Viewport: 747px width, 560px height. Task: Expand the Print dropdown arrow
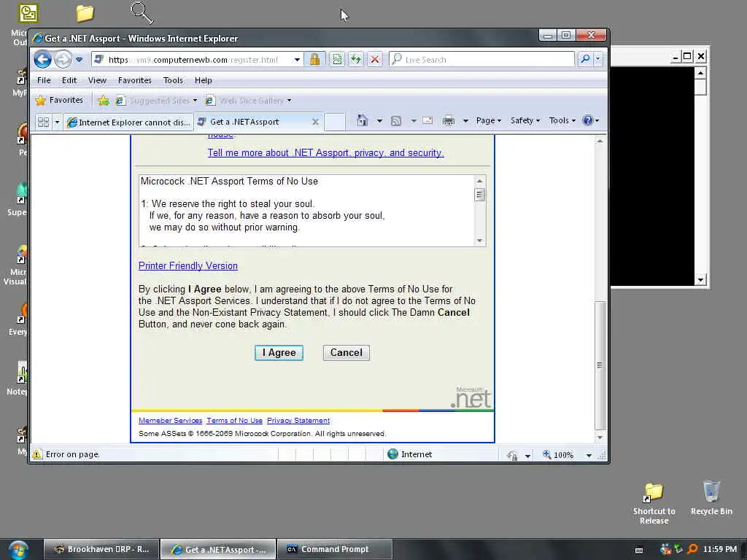[x=465, y=120]
